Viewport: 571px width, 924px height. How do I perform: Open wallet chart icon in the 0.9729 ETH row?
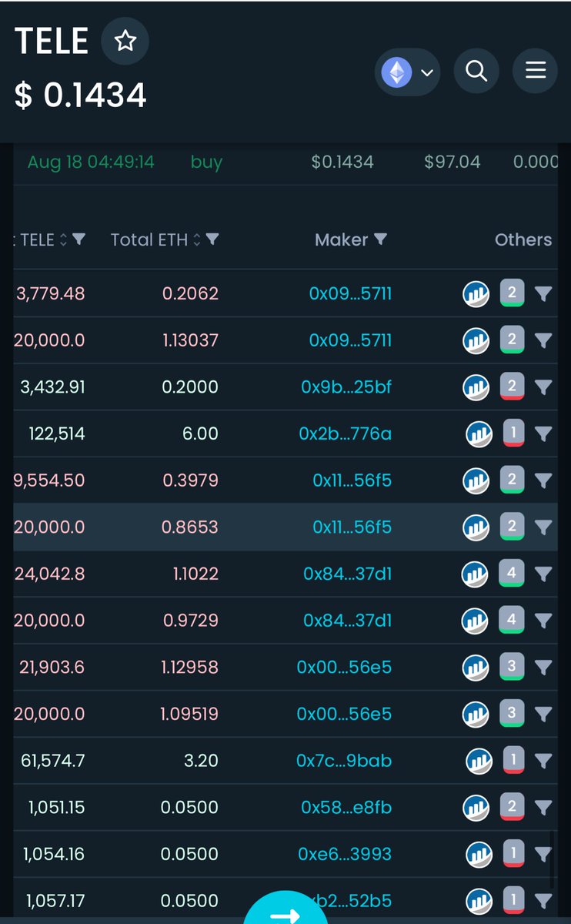(x=475, y=621)
